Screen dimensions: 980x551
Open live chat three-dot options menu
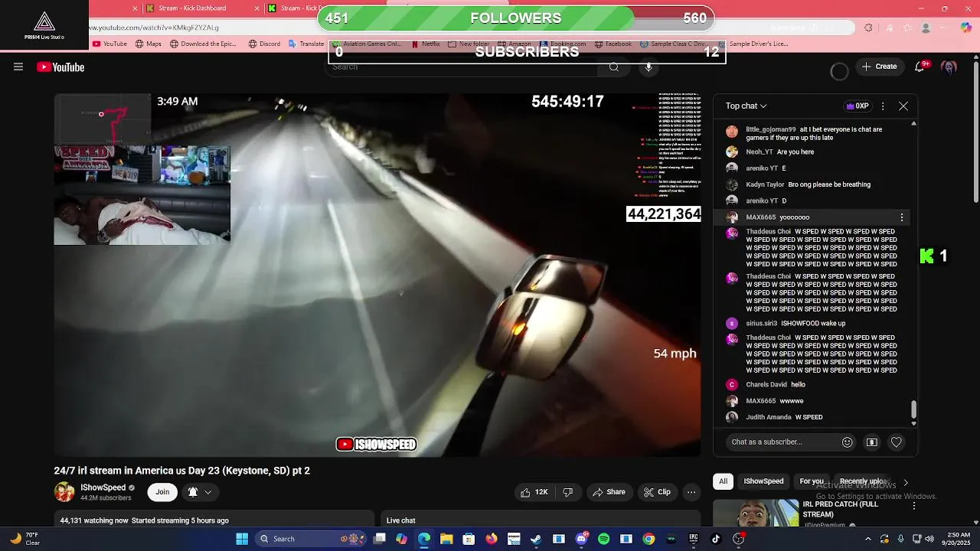click(x=883, y=106)
